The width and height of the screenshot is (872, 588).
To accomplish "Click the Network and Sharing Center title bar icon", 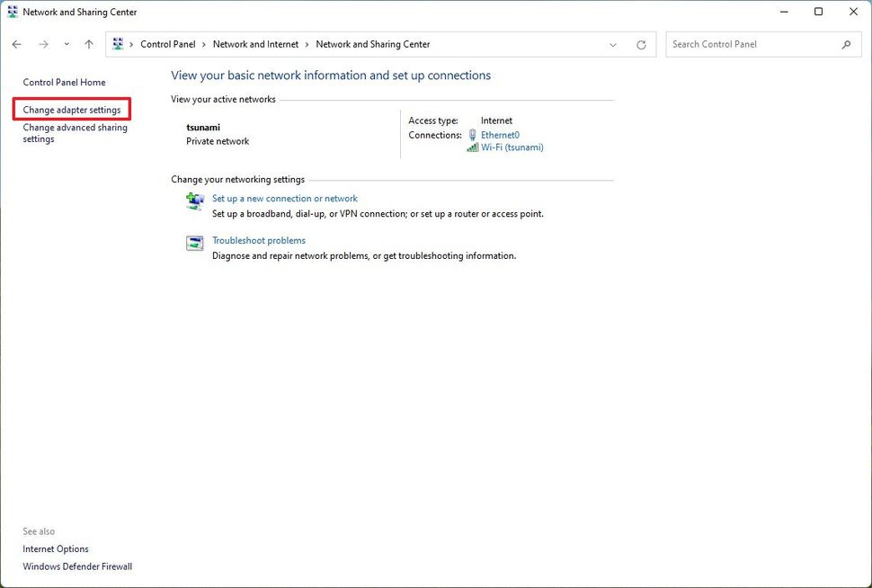I will (x=12, y=12).
